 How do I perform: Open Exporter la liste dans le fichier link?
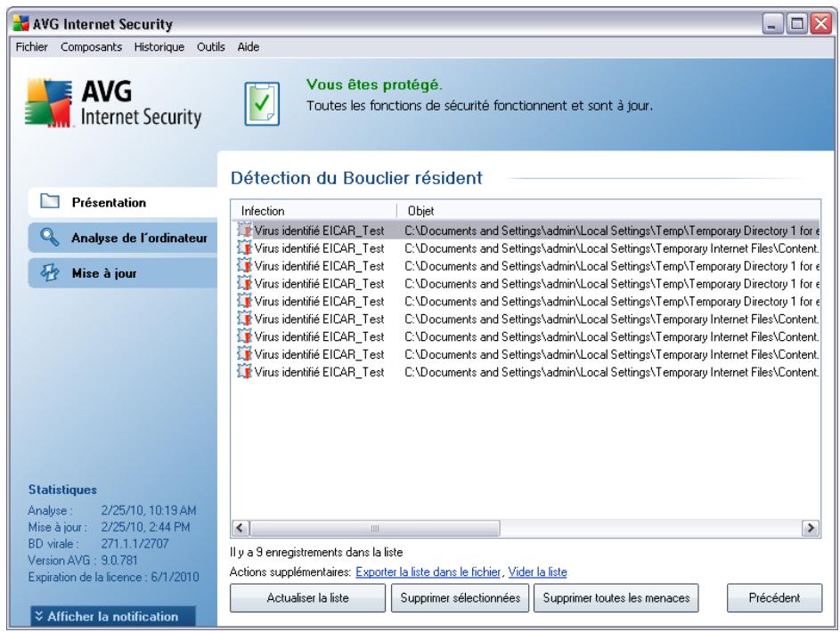tap(428, 572)
